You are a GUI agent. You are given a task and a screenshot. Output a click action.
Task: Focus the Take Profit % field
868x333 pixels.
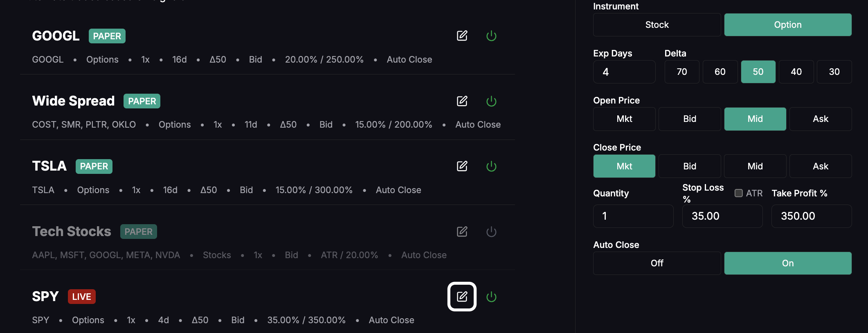812,216
